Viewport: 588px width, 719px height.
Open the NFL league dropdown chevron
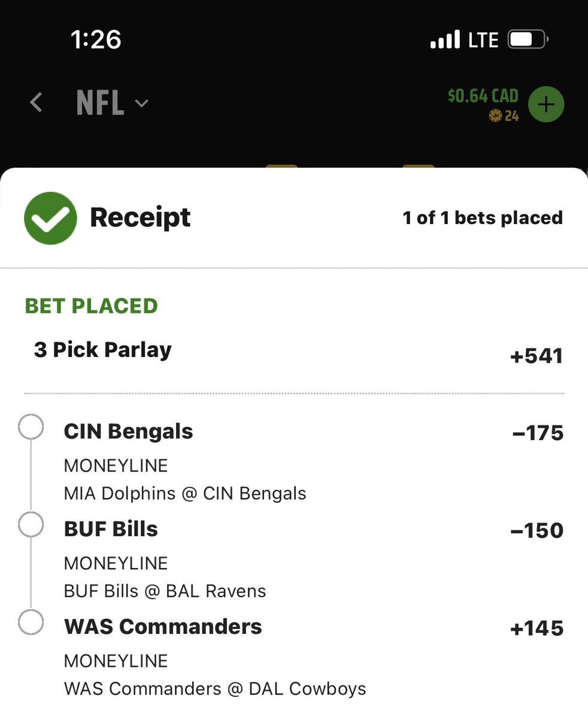(142, 104)
